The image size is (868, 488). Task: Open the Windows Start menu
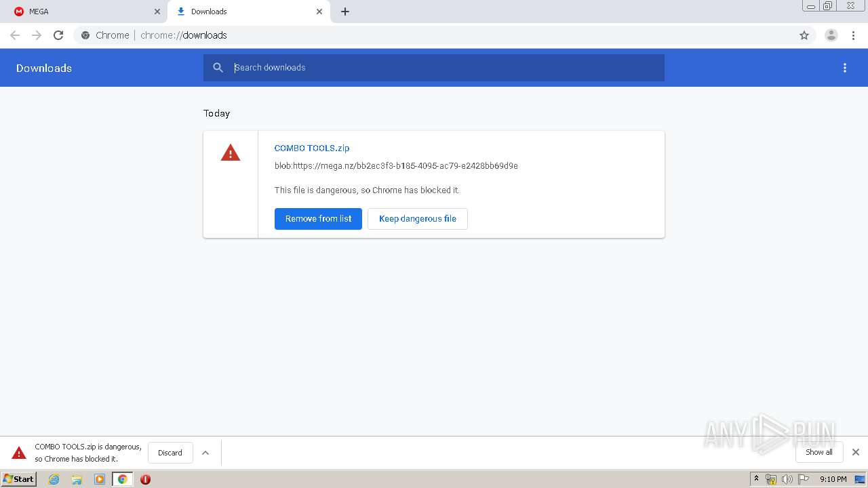click(18, 479)
